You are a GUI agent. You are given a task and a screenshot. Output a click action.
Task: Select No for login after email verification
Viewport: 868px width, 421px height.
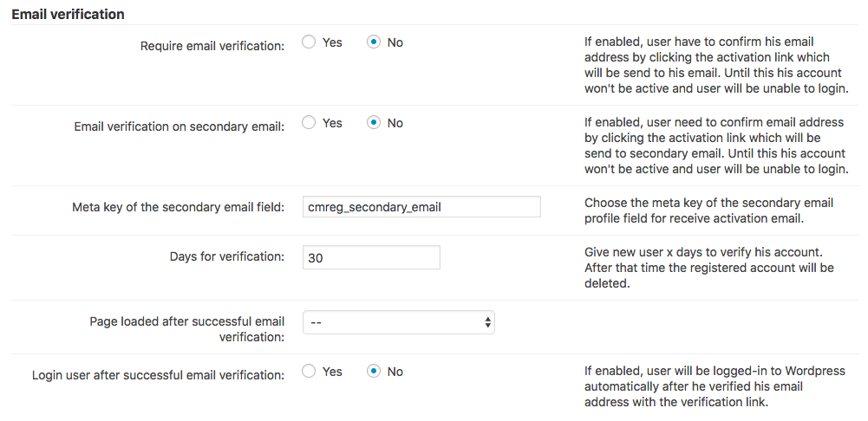(x=374, y=372)
